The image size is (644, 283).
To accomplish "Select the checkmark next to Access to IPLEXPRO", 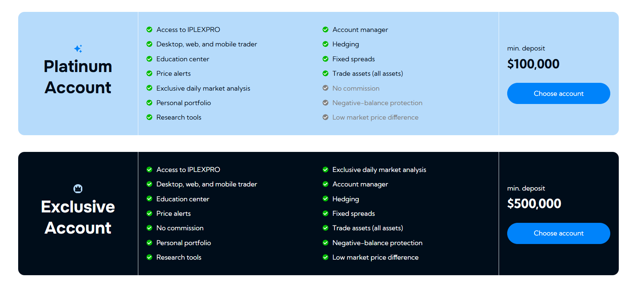I will click(x=149, y=29).
